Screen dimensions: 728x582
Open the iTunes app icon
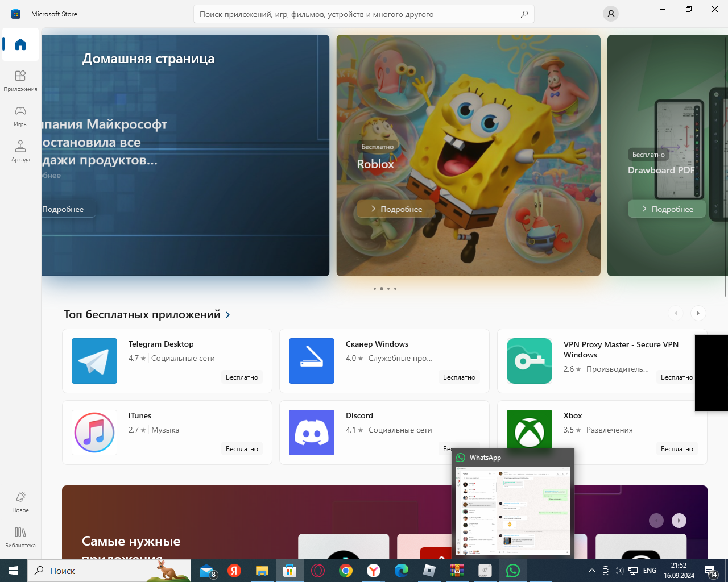coord(94,433)
